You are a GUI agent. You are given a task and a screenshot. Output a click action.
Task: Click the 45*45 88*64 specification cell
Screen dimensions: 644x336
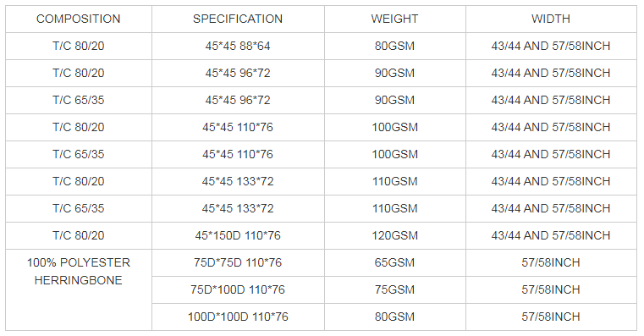[238, 46]
